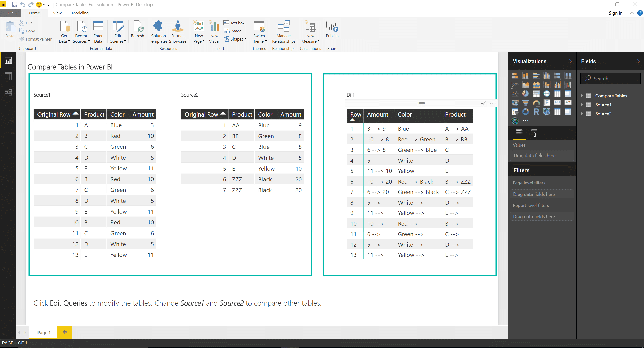Click Focus mode icon on Diff table
The image size is (644, 348).
pos(483,103)
